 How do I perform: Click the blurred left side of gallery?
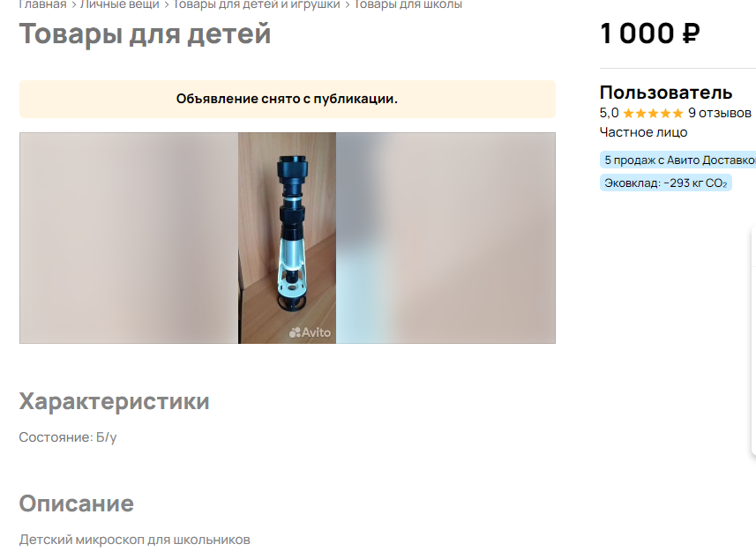coord(129,237)
